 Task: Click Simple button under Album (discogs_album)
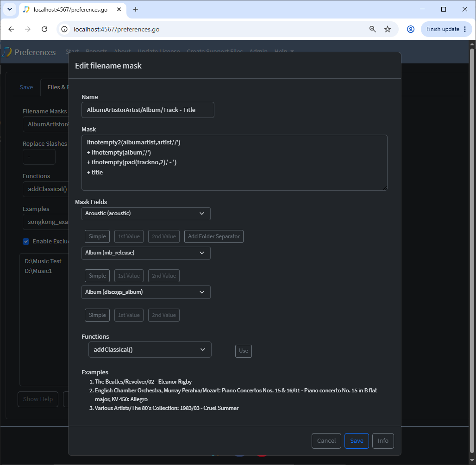click(97, 315)
